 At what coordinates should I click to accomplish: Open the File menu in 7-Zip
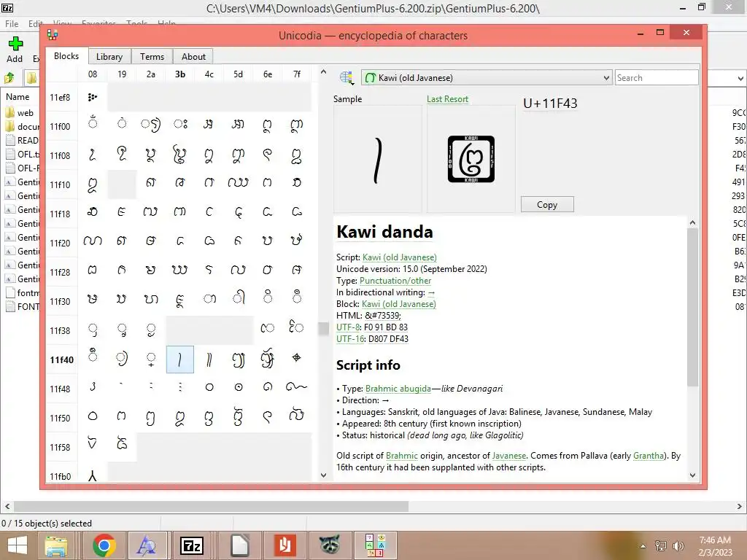click(12, 23)
